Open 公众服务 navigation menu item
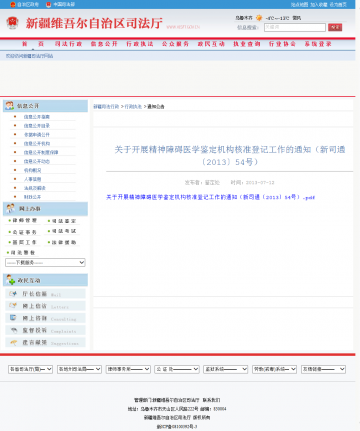Image resolution: width=360 pixels, height=431 pixels. (x=175, y=44)
